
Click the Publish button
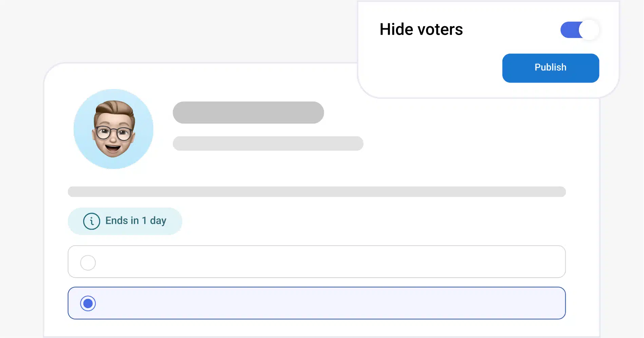(550, 68)
